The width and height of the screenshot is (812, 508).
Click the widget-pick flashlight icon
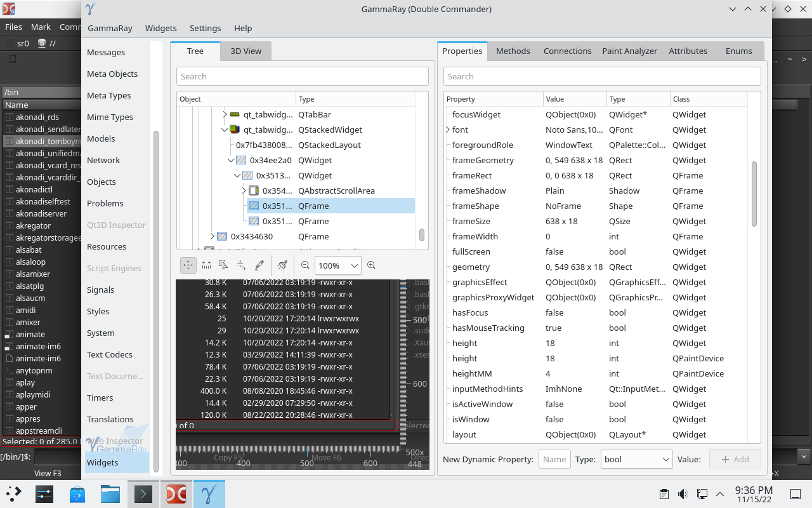282,265
